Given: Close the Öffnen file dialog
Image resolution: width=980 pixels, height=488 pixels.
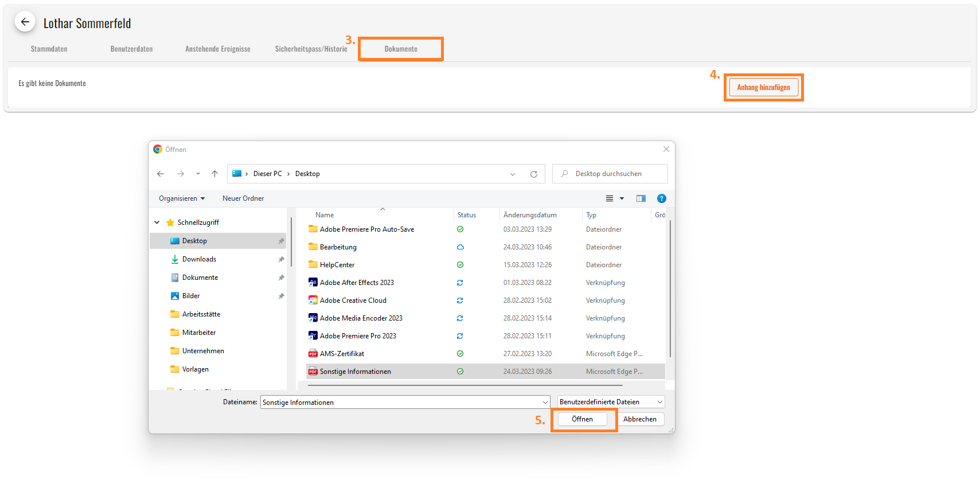Looking at the screenshot, I should [x=666, y=149].
